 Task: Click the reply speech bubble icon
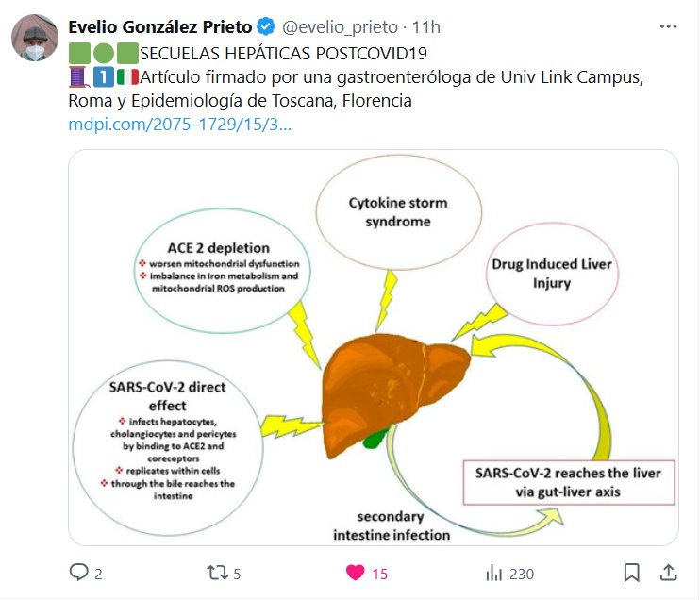tap(79, 573)
